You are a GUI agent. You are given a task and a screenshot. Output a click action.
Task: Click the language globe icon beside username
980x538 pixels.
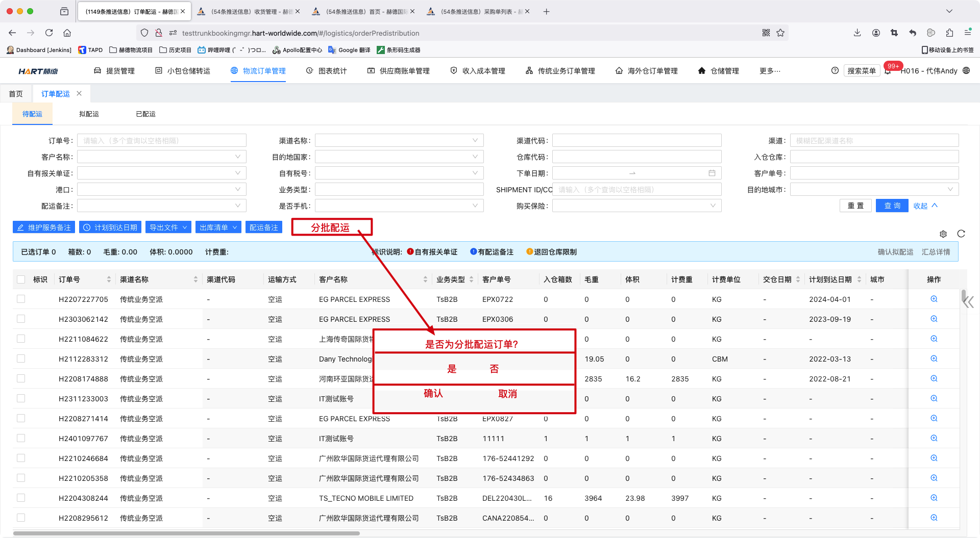click(966, 71)
